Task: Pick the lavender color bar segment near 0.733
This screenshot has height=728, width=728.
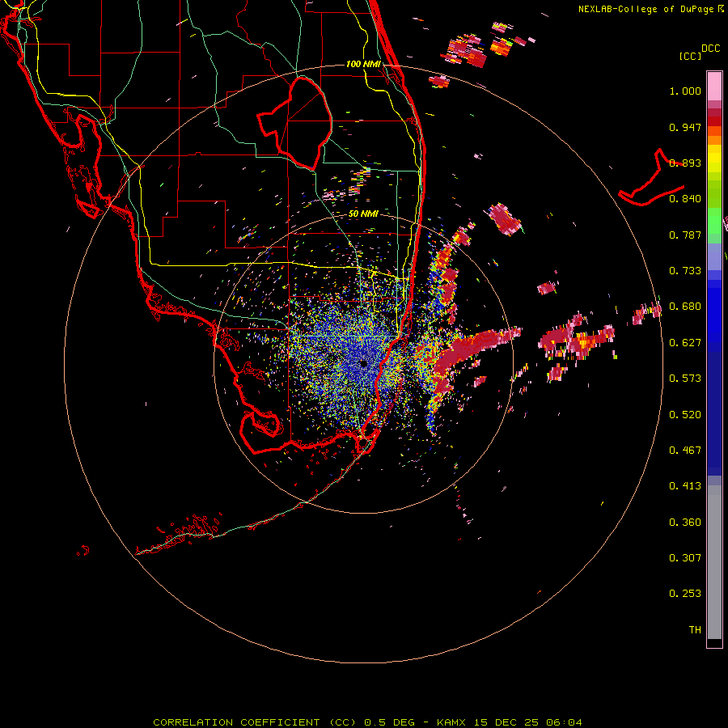Action: 714,256
